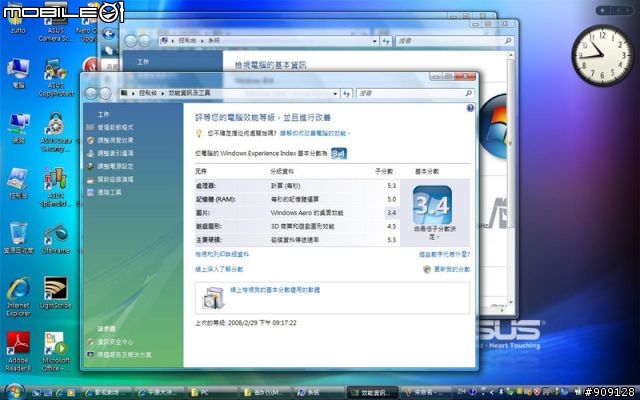Click the small 3.4 base score badge
This screenshot has width=640, height=400.
[339, 153]
